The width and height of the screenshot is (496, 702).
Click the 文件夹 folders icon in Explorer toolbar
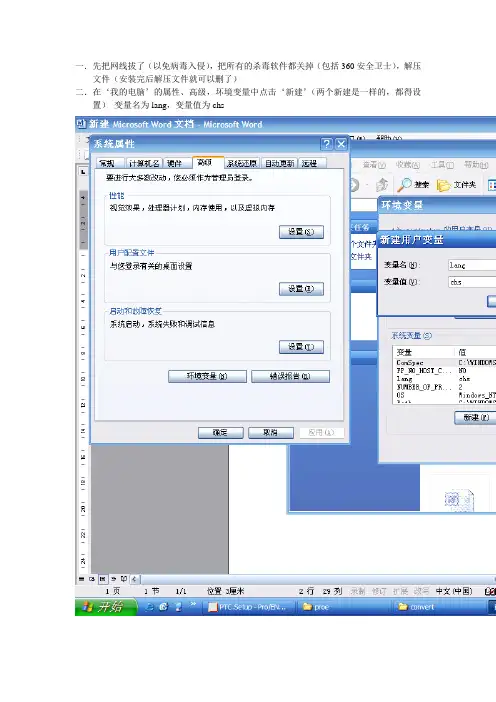[456, 184]
